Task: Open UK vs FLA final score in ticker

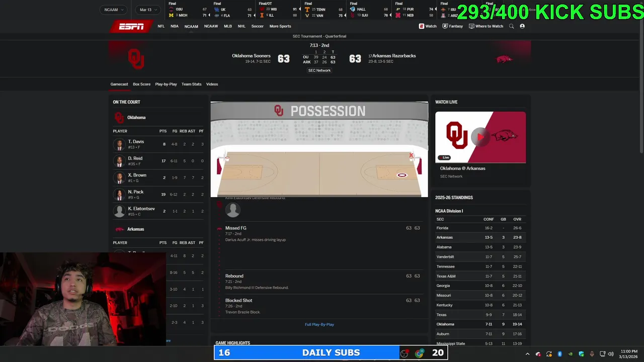Action: [x=232, y=10]
